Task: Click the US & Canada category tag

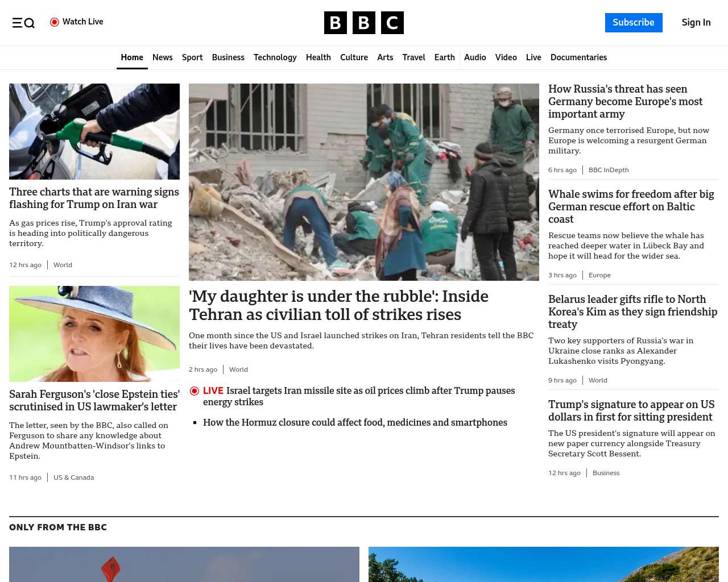Action: tap(73, 477)
